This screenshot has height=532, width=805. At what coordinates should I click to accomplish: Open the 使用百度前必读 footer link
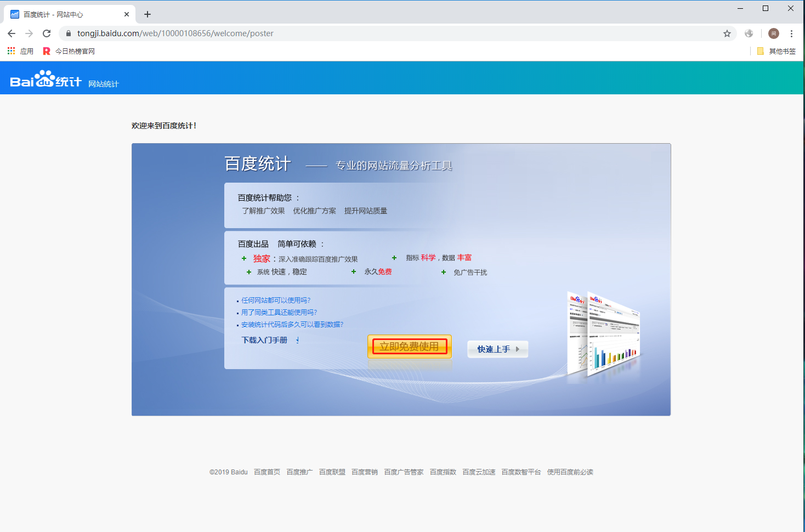(x=570, y=472)
